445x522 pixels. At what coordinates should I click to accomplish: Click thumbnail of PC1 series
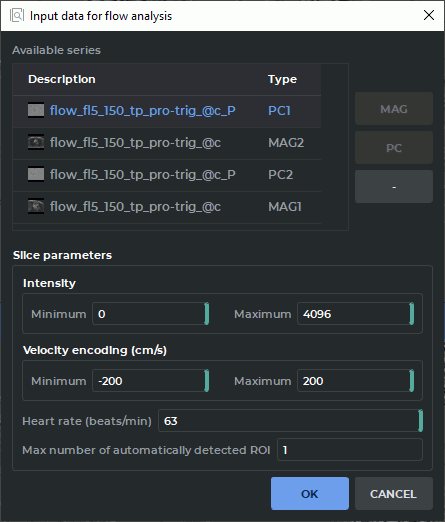coord(36,110)
